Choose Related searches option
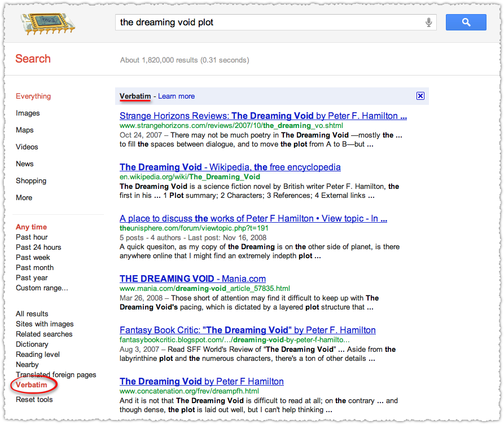 point(44,334)
